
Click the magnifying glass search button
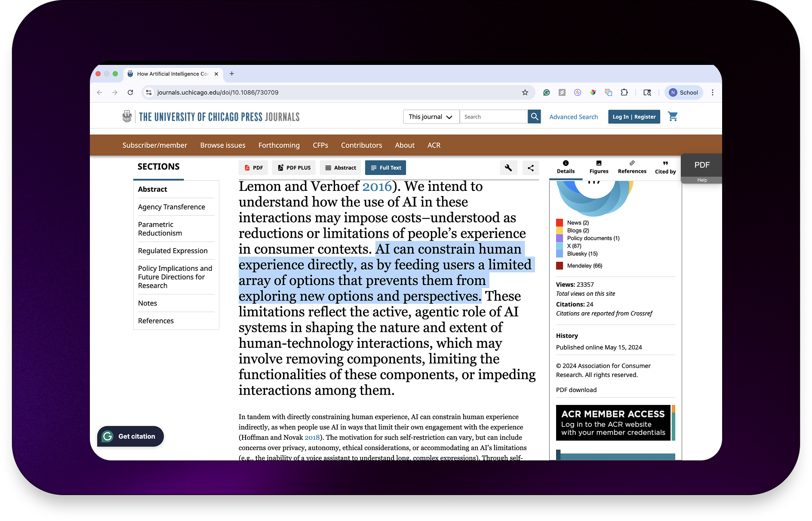tap(534, 116)
